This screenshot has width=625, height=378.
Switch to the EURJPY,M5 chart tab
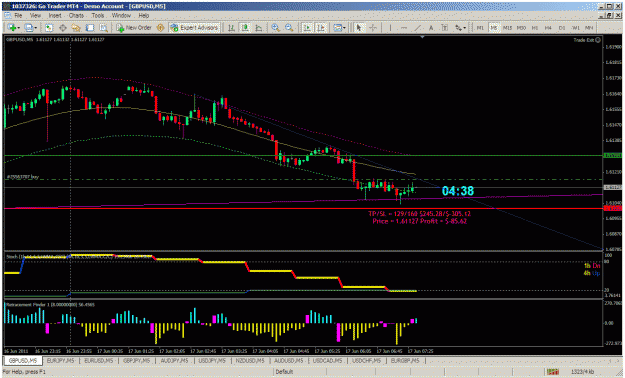point(60,360)
